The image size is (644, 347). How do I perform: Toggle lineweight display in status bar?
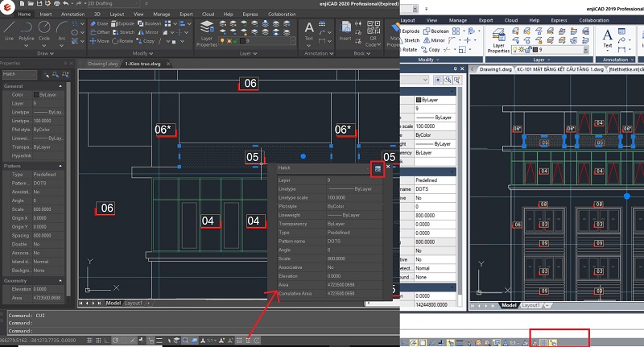[x=159, y=341]
